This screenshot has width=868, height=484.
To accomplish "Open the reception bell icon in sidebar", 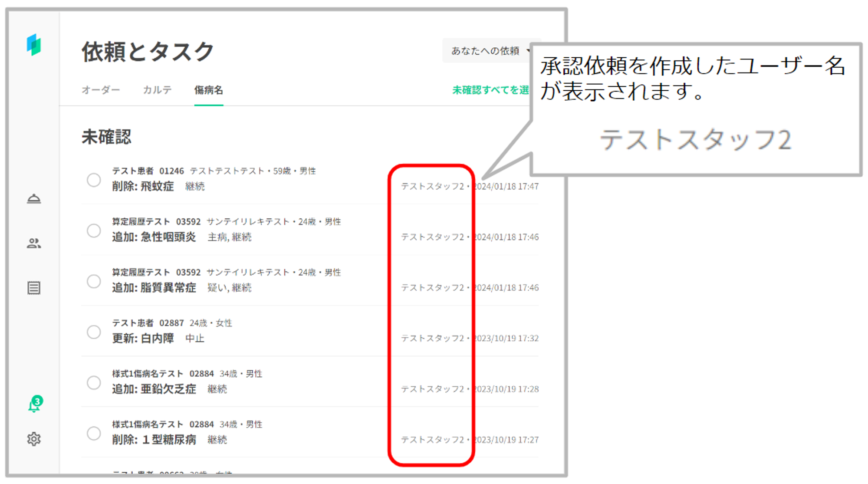I will [34, 199].
